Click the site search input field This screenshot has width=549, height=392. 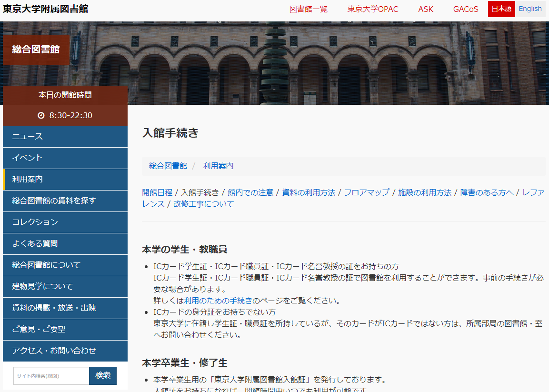(x=51, y=376)
